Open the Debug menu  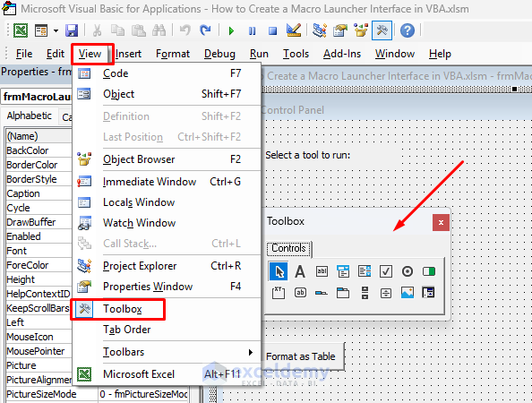click(219, 54)
